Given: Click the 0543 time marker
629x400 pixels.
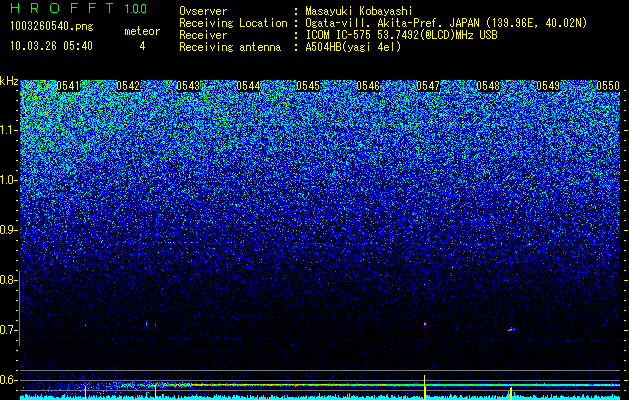Looking at the screenshot, I should pos(188,86).
